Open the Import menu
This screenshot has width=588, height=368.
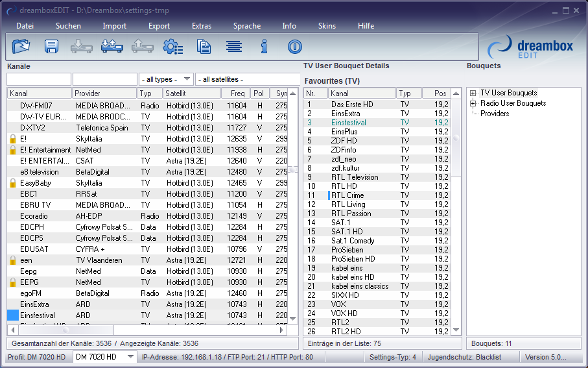pyautogui.click(x=114, y=26)
